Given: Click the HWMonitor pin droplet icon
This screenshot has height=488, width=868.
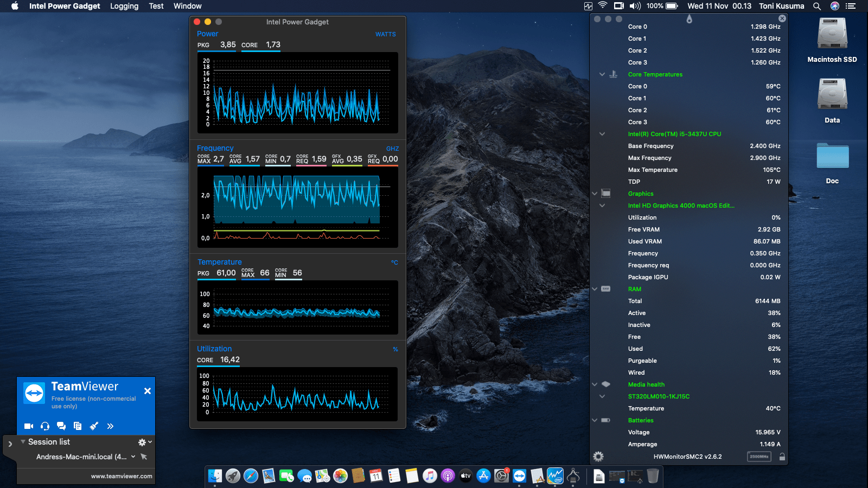Looking at the screenshot, I should (x=689, y=19).
